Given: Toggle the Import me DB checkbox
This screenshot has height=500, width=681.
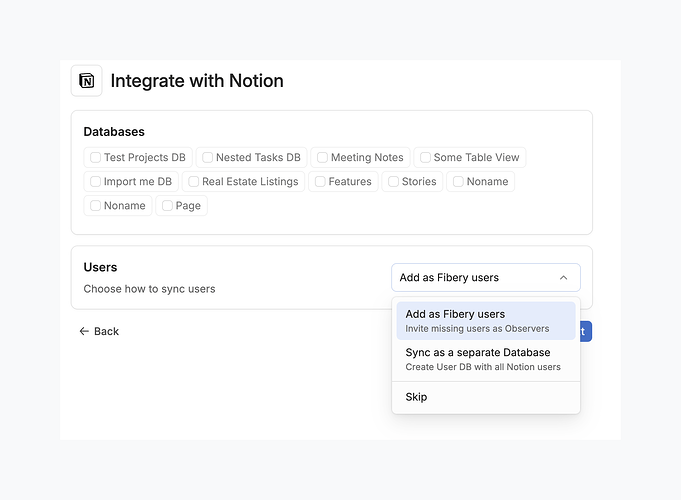Looking at the screenshot, I should pyautogui.click(x=96, y=182).
